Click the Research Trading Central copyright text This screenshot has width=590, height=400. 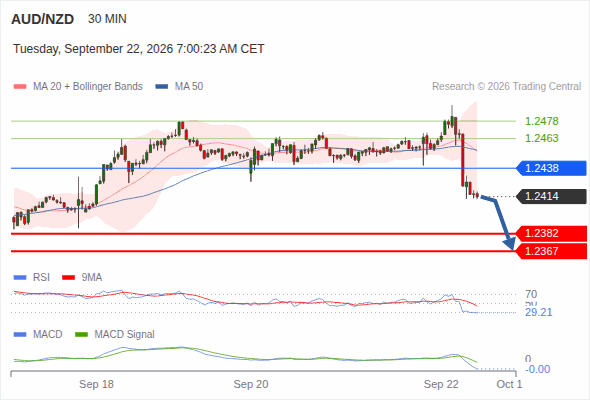coord(506,87)
